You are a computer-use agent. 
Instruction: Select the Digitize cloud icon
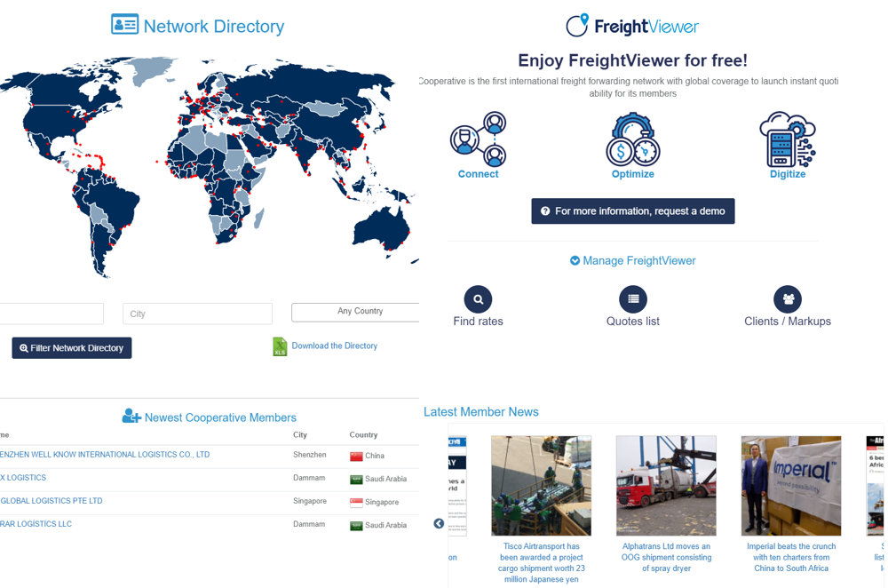(x=788, y=138)
